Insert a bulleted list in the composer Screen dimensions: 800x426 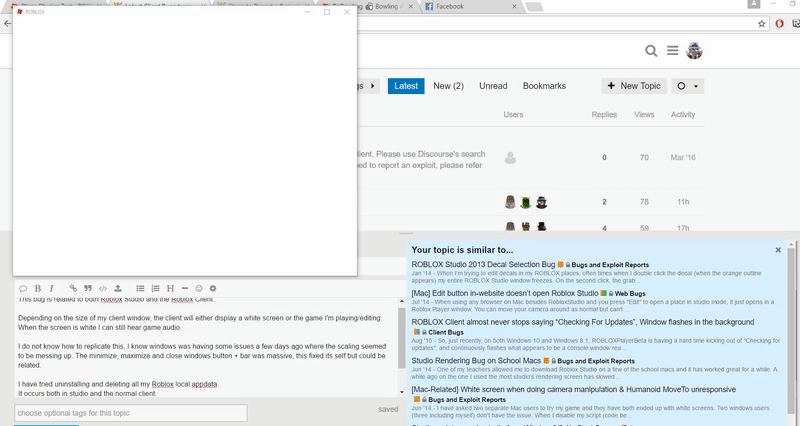click(140, 288)
